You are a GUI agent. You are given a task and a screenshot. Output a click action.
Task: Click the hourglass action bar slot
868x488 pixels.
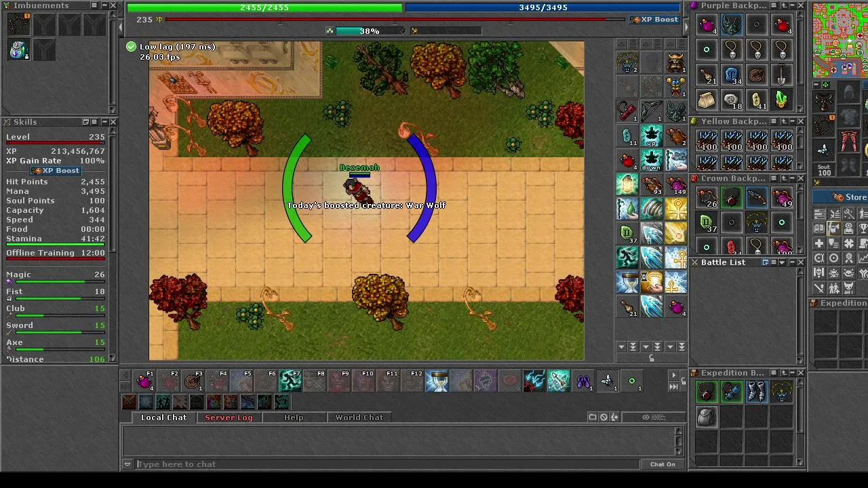pos(437,382)
